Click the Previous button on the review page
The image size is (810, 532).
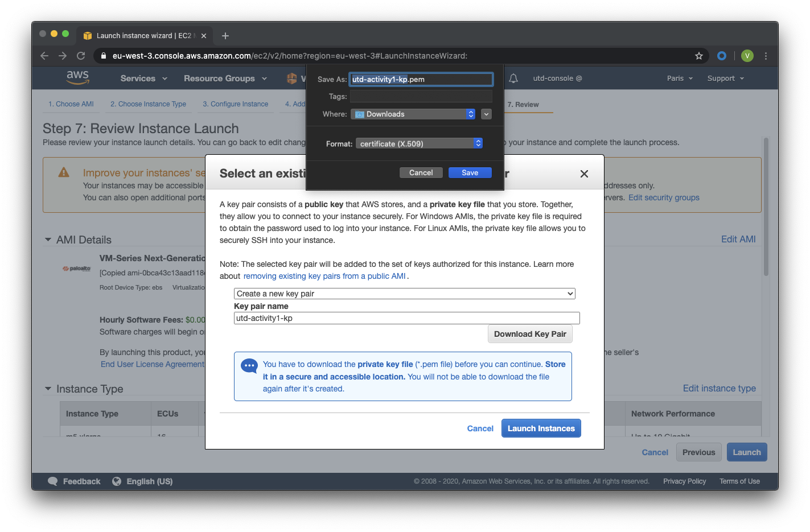pyautogui.click(x=699, y=452)
